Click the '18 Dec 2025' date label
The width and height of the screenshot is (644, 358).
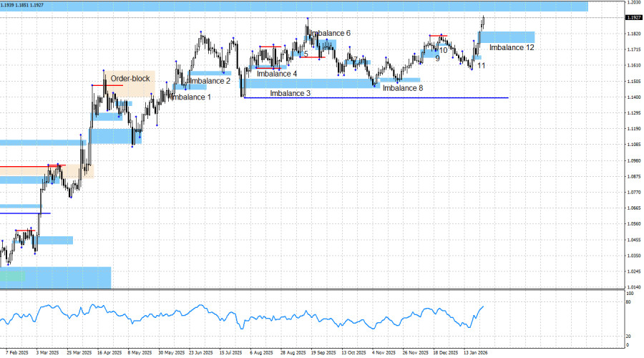(x=446, y=353)
